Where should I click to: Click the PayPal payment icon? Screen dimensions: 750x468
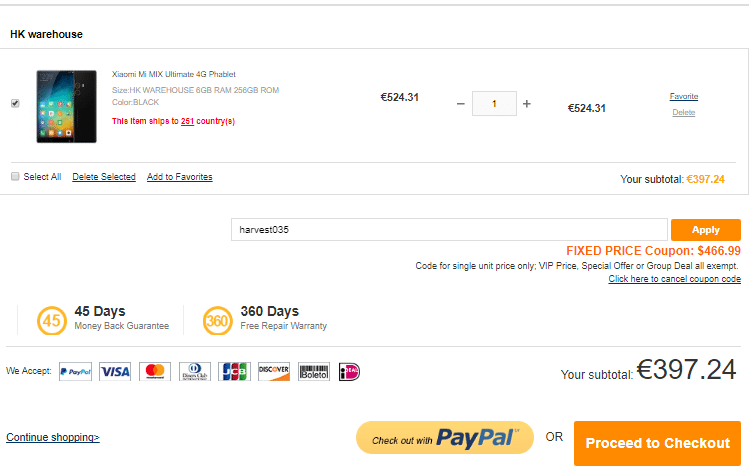[75, 372]
